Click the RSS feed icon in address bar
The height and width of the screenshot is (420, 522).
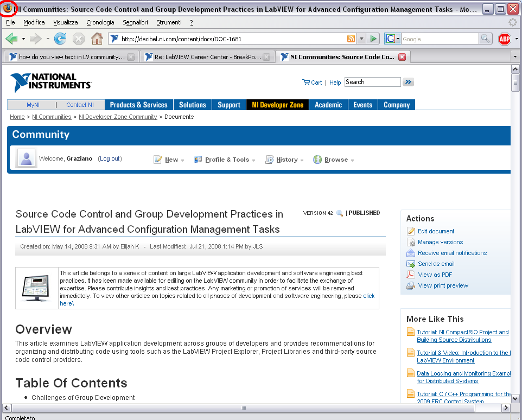click(x=351, y=39)
